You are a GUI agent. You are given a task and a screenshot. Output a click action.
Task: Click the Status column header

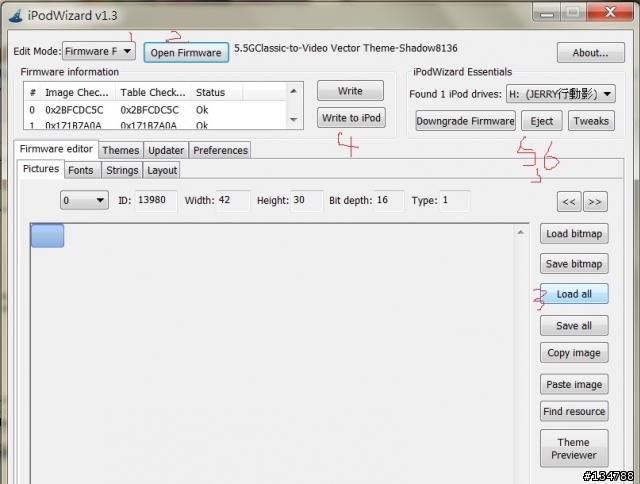[x=216, y=93]
